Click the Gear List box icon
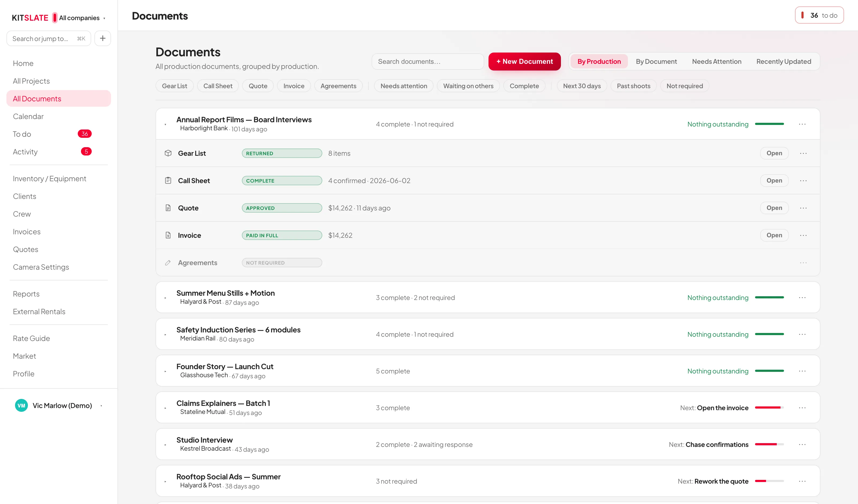 coord(168,153)
